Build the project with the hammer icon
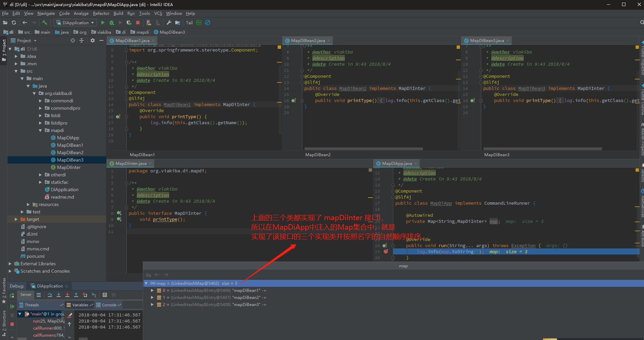The height and width of the screenshot is (340, 644). click(x=44, y=23)
